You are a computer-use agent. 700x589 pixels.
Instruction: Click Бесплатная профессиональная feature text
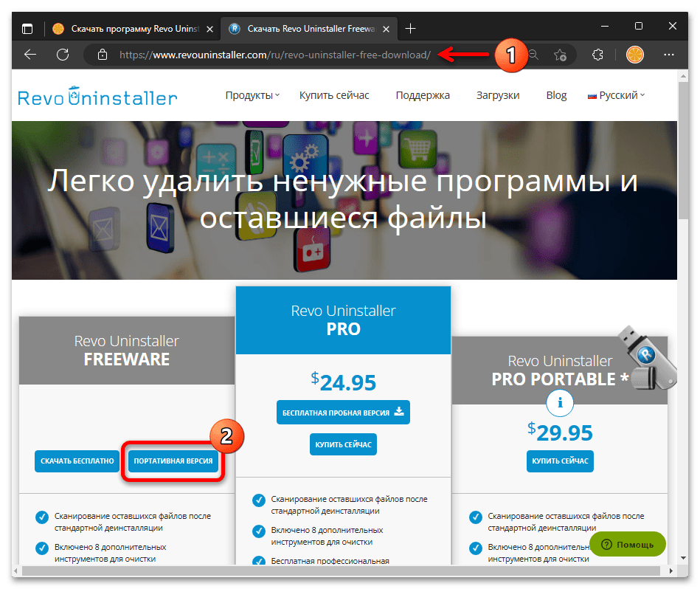tap(330, 561)
